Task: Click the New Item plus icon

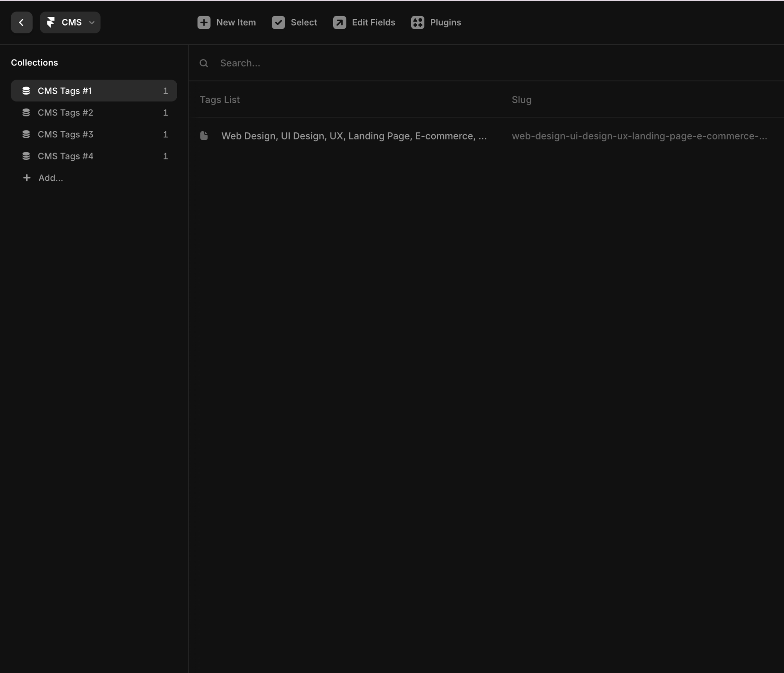Action: click(x=203, y=22)
